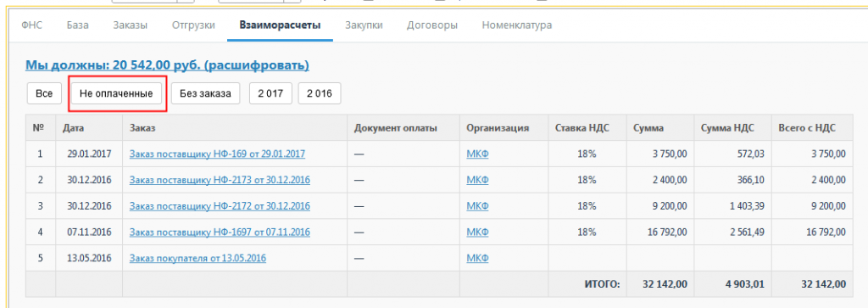Open order НФ-169 от 29.01.2017
This screenshot has width=868, height=308.
click(218, 154)
